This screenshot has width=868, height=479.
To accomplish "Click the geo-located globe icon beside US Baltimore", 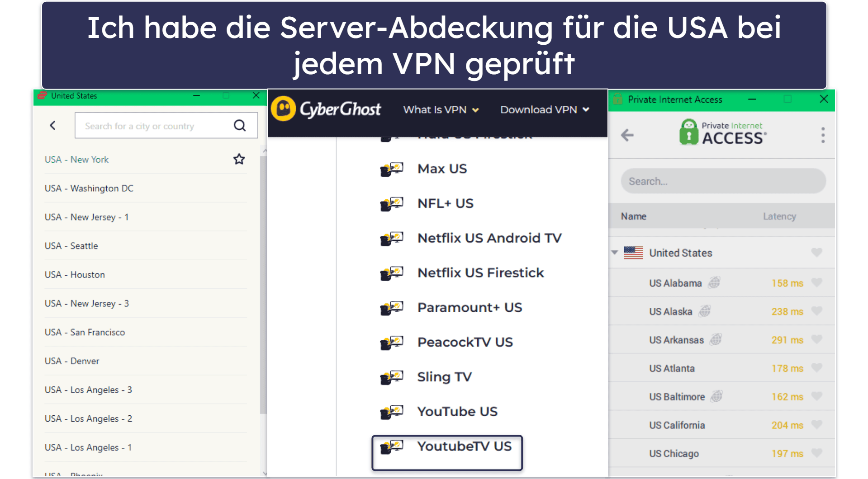I will 717,396.
